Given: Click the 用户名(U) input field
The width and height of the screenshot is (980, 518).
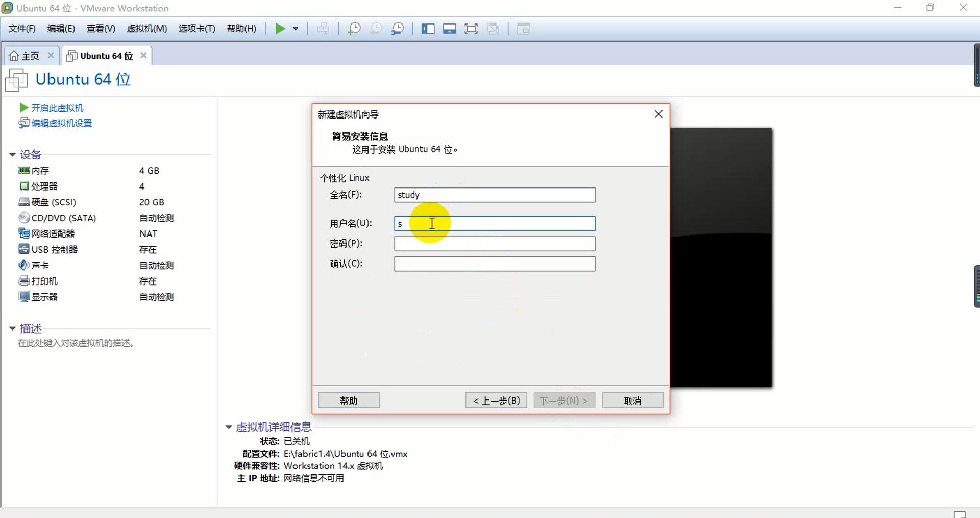Looking at the screenshot, I should pyautogui.click(x=495, y=223).
